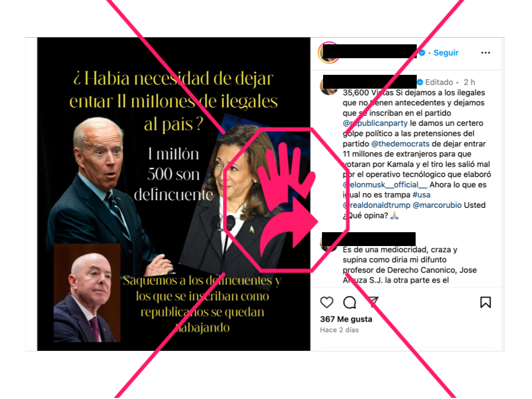Follow the account via Seguir

click(446, 53)
